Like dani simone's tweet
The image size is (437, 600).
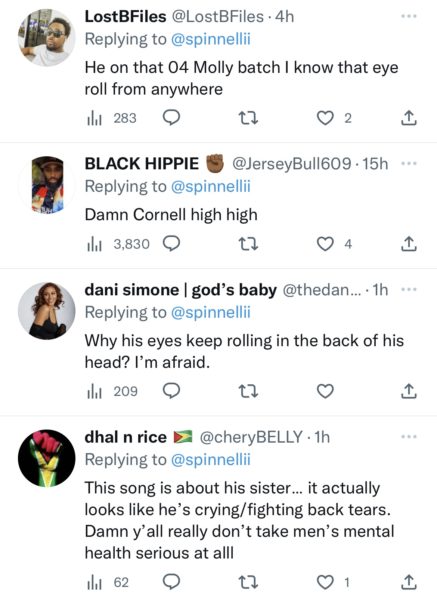click(x=325, y=391)
